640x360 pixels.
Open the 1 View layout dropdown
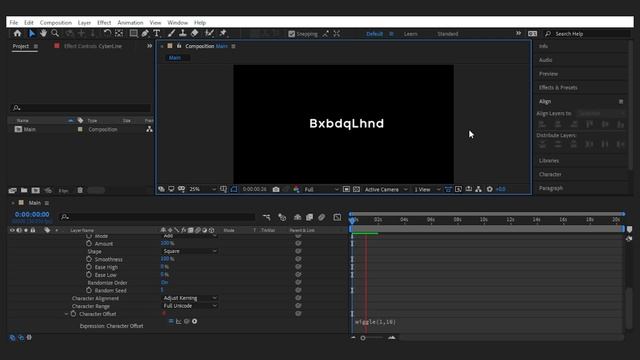coord(427,189)
